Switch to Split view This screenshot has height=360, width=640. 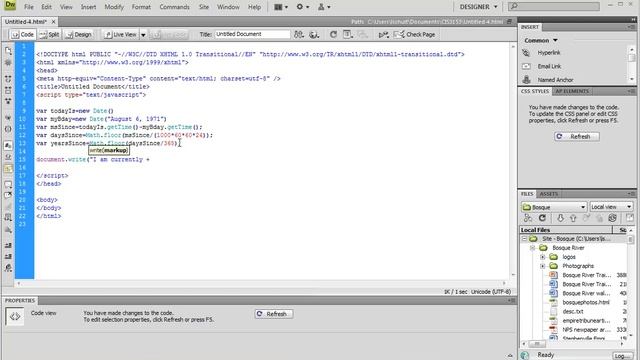tap(49, 35)
